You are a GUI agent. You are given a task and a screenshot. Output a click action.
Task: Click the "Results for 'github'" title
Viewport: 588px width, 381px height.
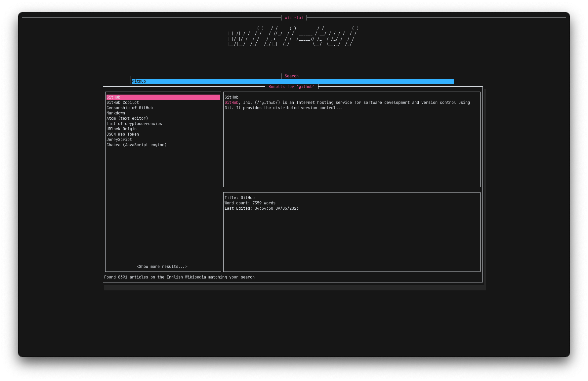292,87
